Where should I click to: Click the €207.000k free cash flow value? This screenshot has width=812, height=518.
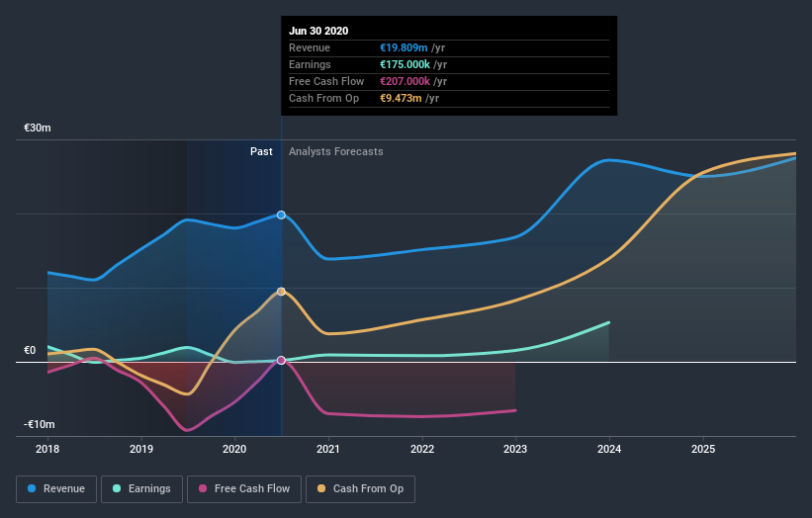(x=405, y=81)
